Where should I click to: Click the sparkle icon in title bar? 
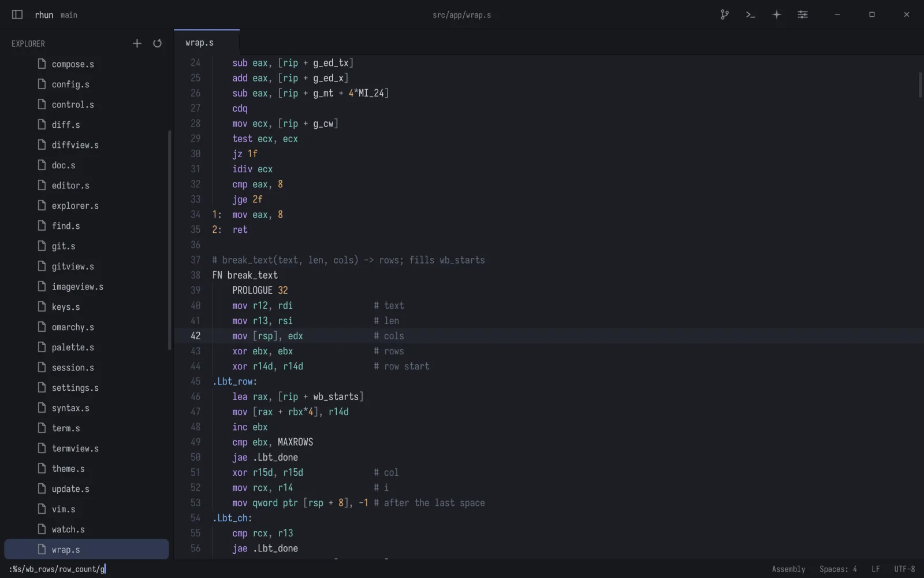coord(777,14)
